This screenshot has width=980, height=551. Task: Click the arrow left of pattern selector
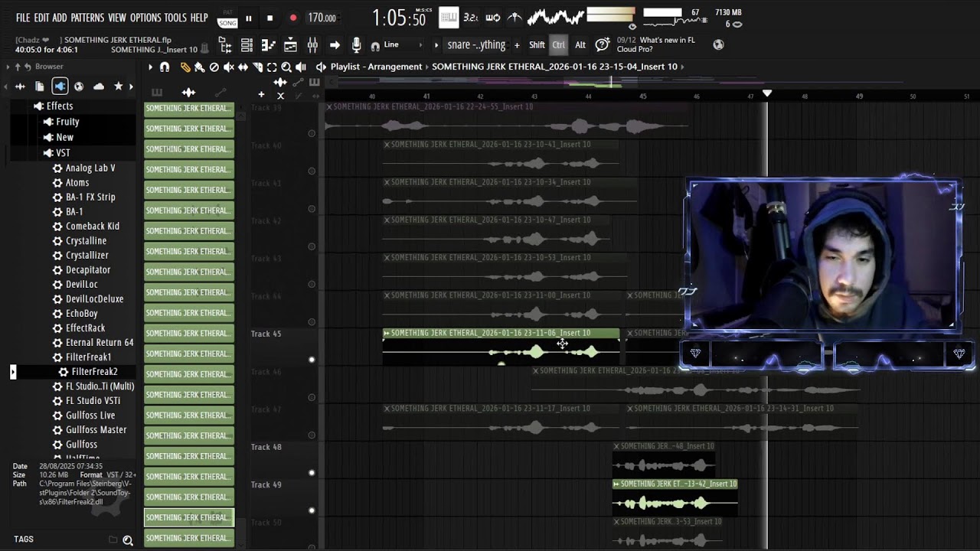coord(436,45)
